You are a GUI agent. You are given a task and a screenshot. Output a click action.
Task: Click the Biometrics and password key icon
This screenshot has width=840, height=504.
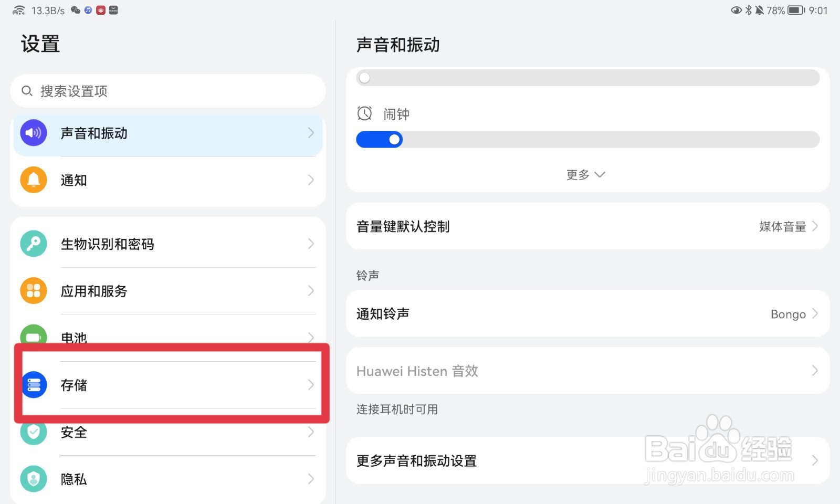34,244
